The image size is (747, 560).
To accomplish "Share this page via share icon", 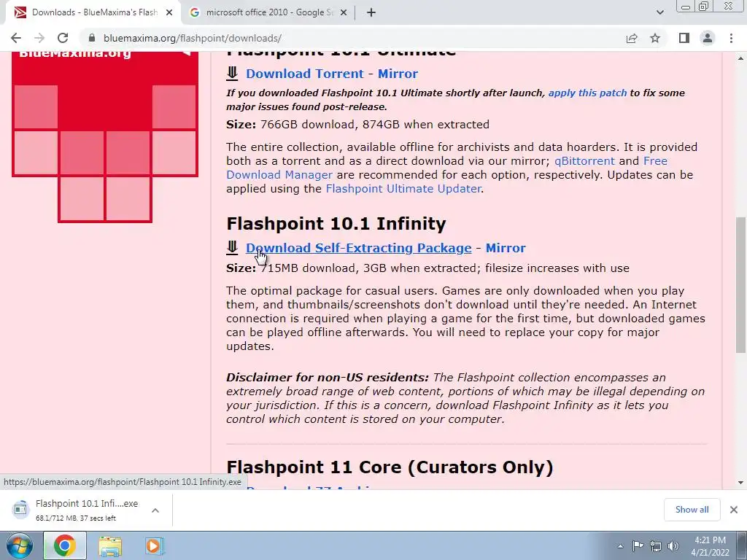I will (632, 38).
